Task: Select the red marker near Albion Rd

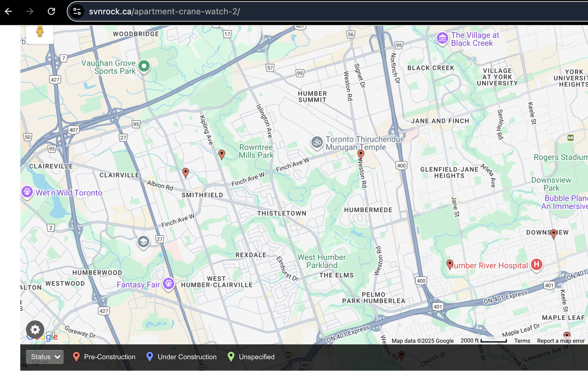Action: (x=186, y=173)
